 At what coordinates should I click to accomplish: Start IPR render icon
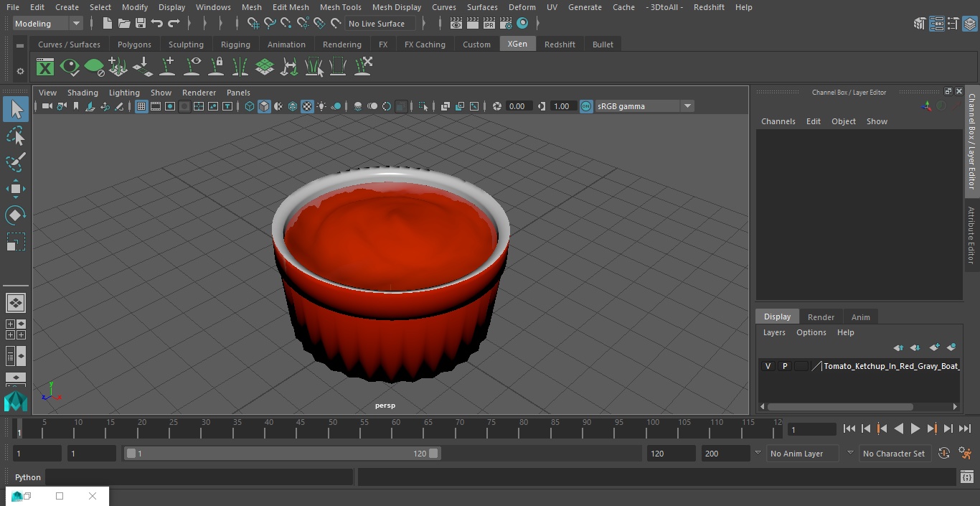(x=489, y=24)
